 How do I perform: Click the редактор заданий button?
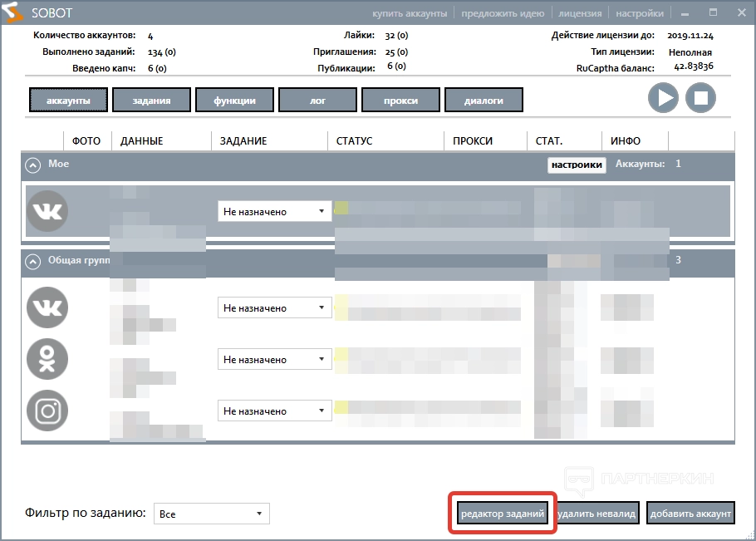tap(502, 514)
